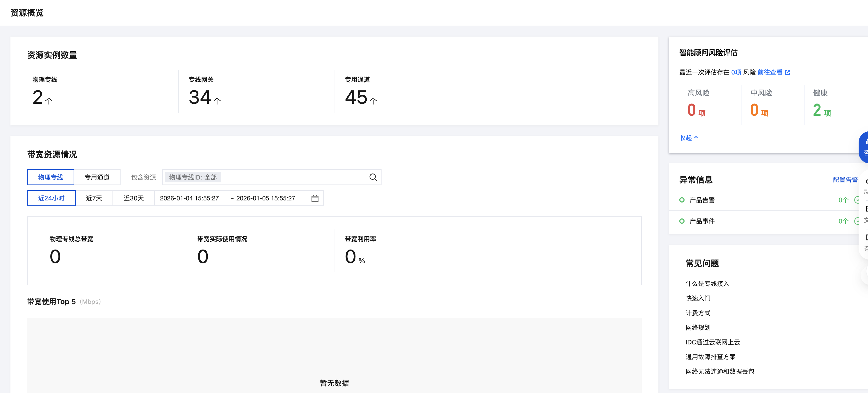Click external link icon beside 前往查看
Image resolution: width=868 pixels, height=393 pixels.
pyautogui.click(x=787, y=72)
